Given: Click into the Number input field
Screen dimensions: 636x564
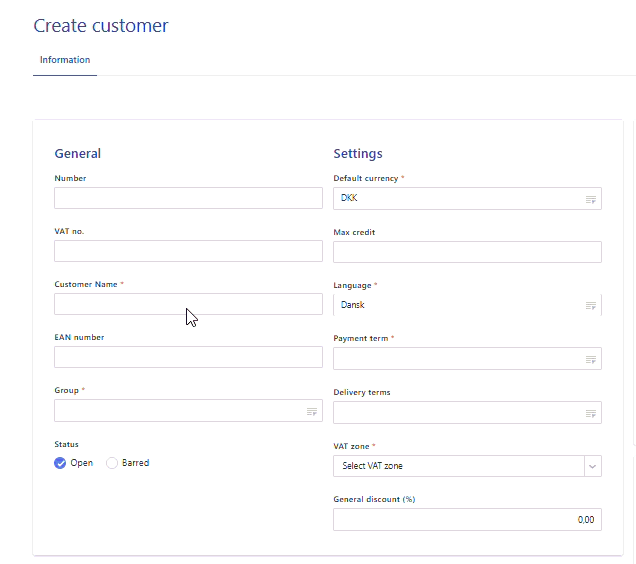Looking at the screenshot, I should (x=188, y=198).
